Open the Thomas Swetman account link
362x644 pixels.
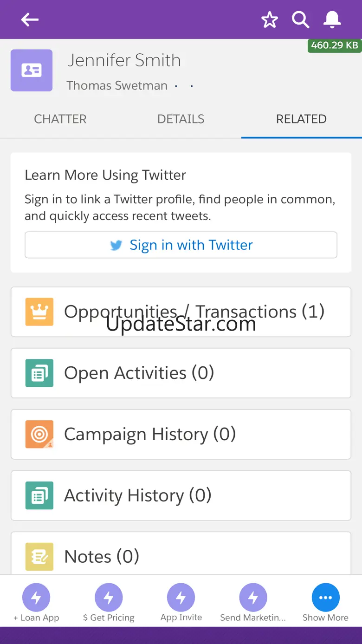click(x=117, y=86)
